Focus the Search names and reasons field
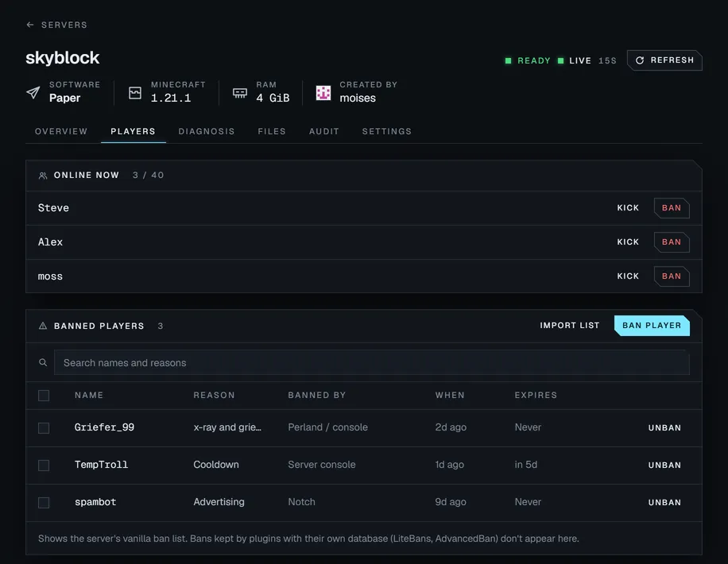The image size is (728, 564). 371,362
